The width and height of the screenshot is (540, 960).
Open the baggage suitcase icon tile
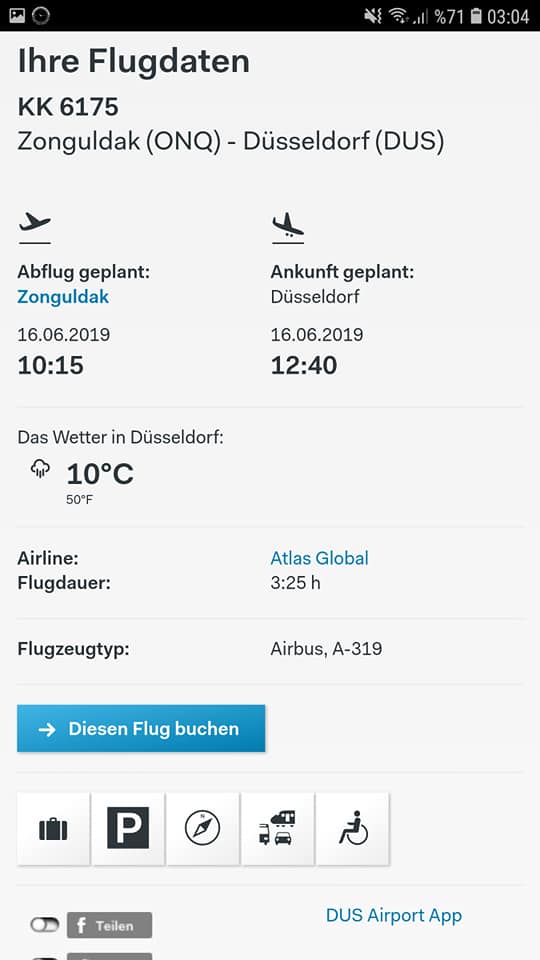pyautogui.click(x=53, y=829)
